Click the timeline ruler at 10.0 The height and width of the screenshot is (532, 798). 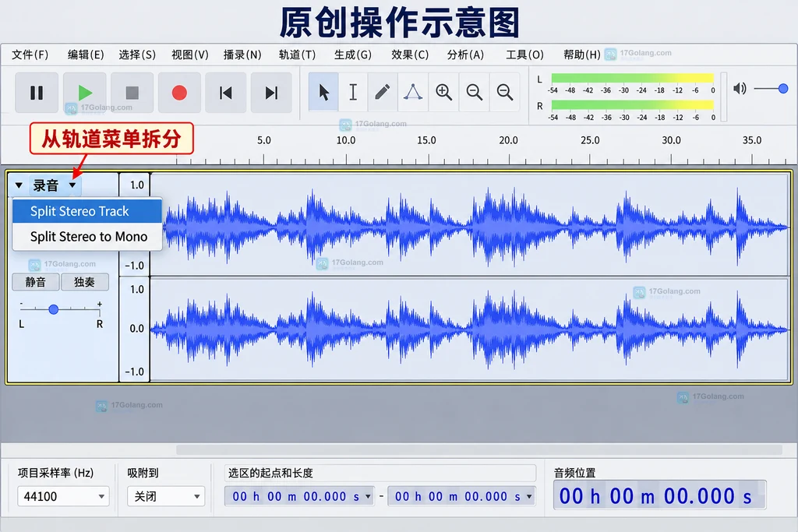pyautogui.click(x=346, y=140)
